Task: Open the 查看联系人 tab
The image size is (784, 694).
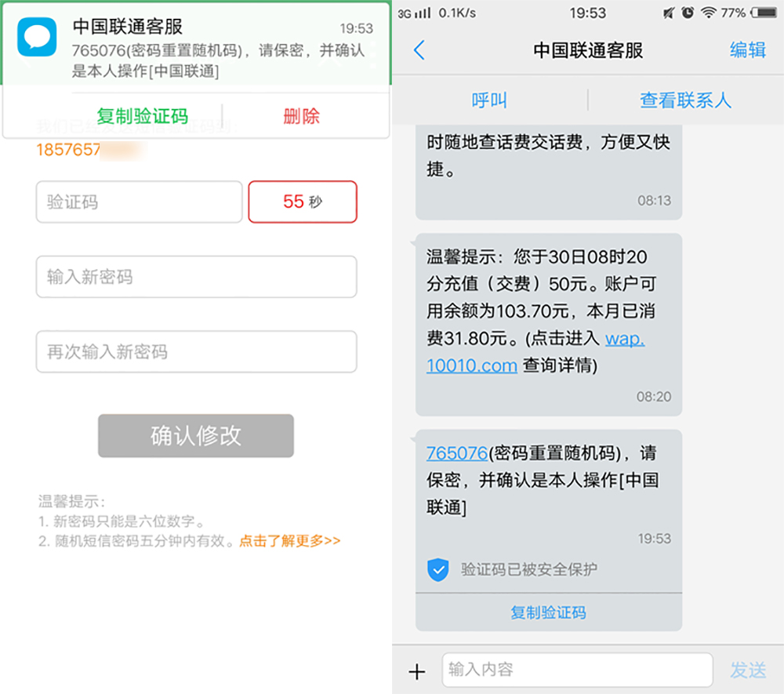Action: point(685,100)
